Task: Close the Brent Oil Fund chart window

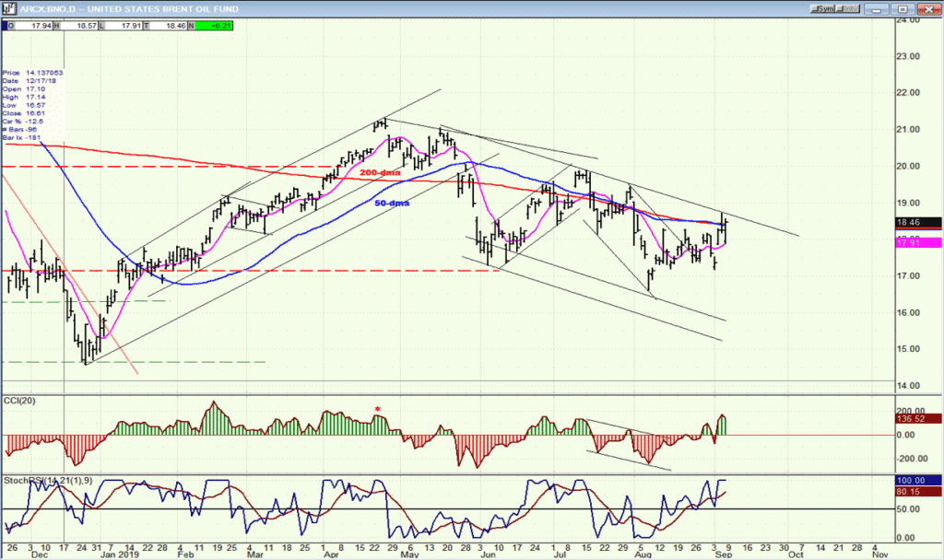Action: click(x=927, y=9)
